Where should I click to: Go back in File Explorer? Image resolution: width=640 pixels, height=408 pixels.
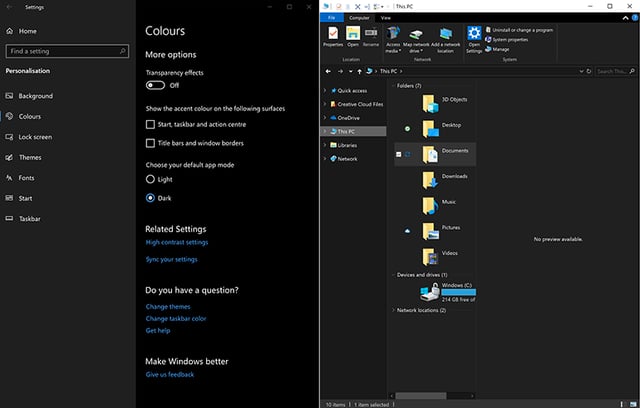pyautogui.click(x=328, y=71)
